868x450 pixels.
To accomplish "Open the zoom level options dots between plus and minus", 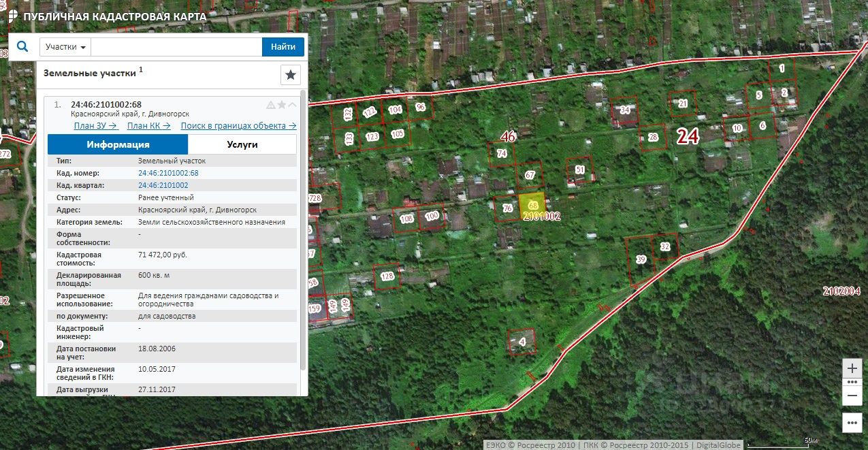I will click(852, 382).
